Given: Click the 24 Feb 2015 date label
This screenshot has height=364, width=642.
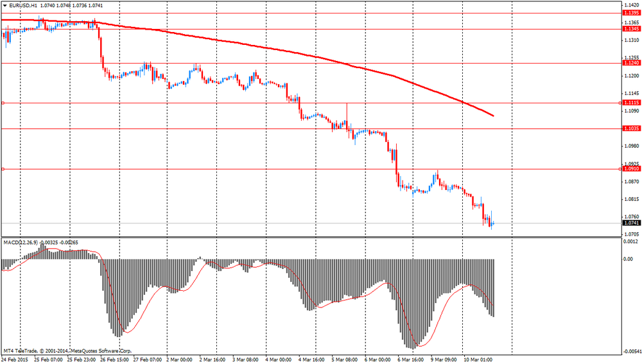Looking at the screenshot, I should 15,360.
